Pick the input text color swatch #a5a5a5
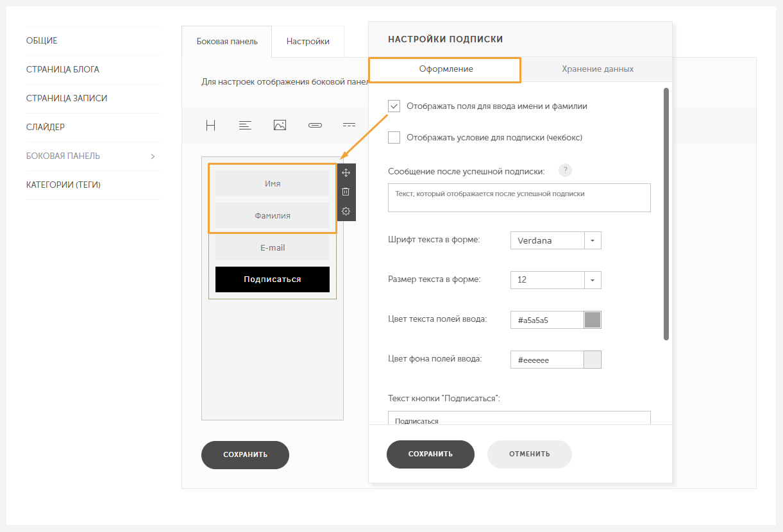This screenshot has width=783, height=532. pyautogui.click(x=593, y=320)
